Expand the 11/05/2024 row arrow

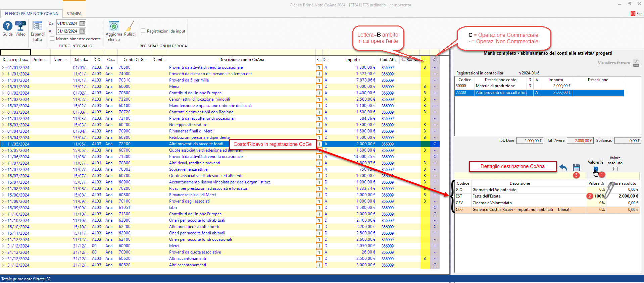3,144
